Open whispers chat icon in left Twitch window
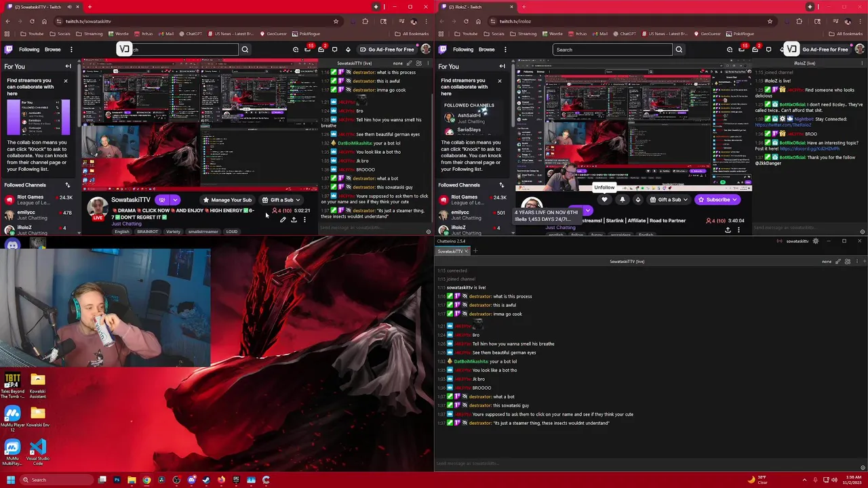This screenshot has height=488, width=868. click(334, 49)
